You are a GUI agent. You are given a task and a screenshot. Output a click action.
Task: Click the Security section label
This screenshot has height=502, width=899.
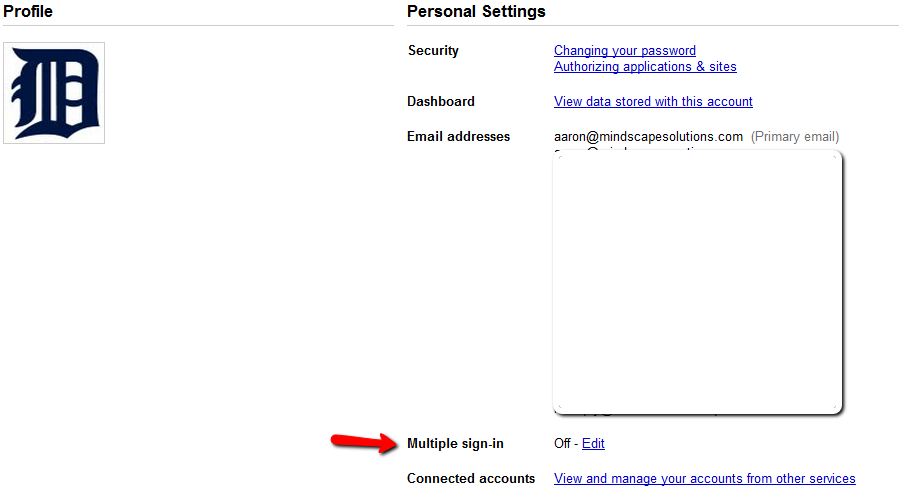pos(433,50)
